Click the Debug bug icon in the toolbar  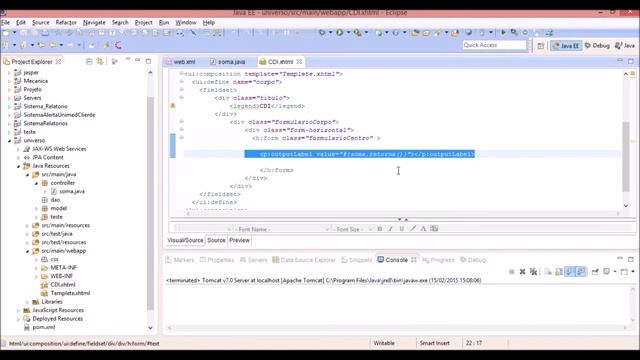322,32
